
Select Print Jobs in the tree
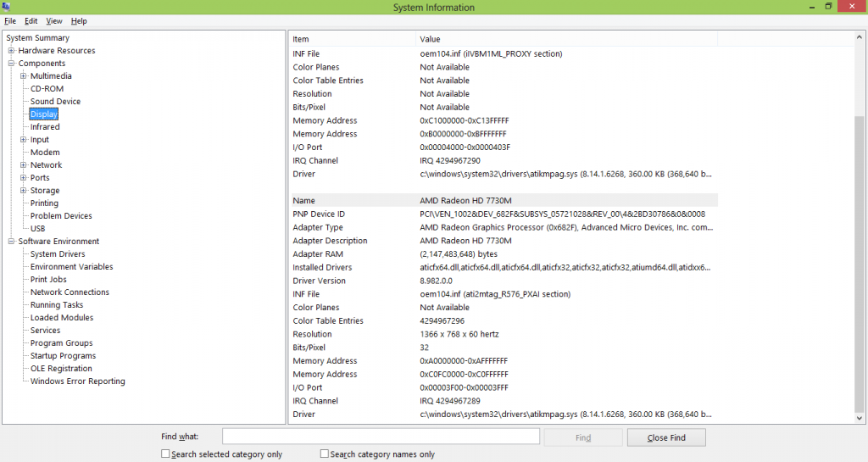click(48, 280)
